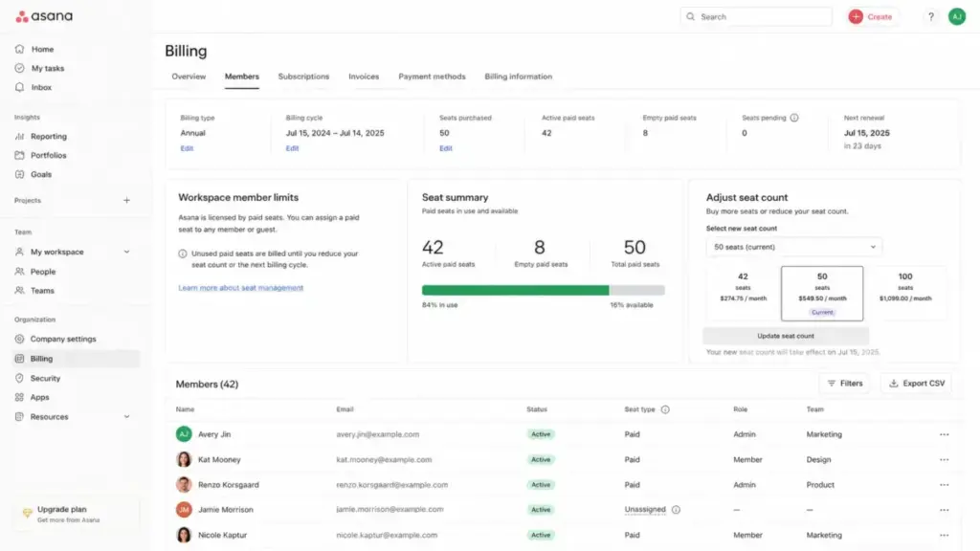Expand My workspace chevron
Image resolution: width=980 pixels, height=551 pixels.
[127, 252]
